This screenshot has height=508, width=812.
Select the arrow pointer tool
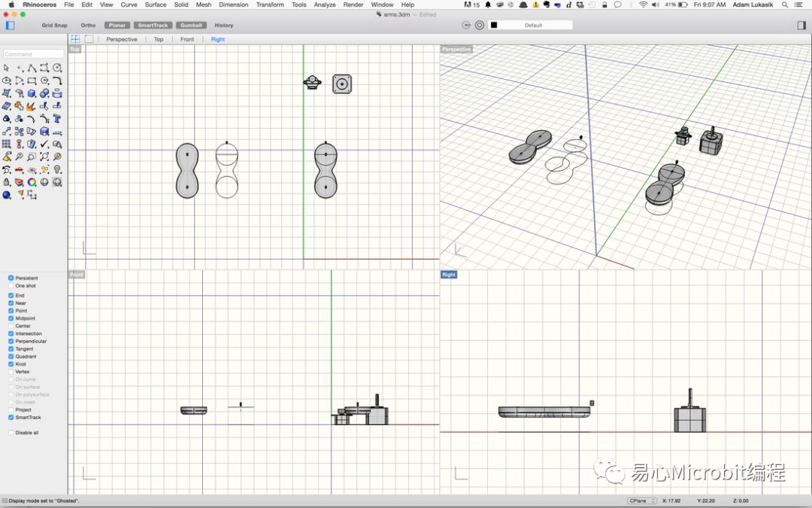pos(7,68)
